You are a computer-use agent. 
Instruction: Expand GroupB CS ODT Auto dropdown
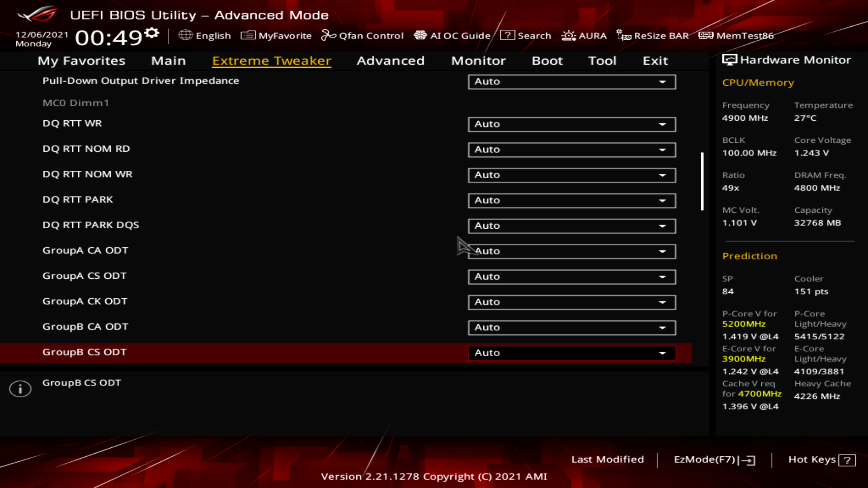coord(572,353)
